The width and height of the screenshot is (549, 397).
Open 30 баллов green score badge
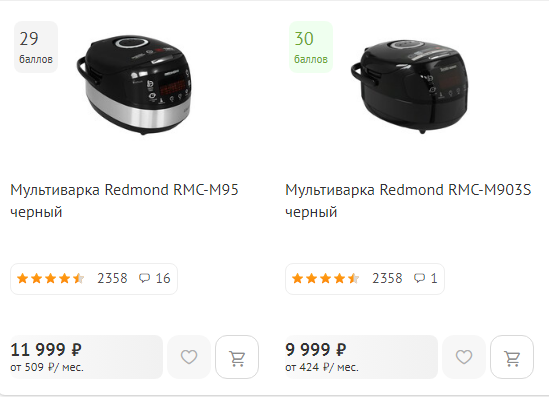[x=311, y=47]
